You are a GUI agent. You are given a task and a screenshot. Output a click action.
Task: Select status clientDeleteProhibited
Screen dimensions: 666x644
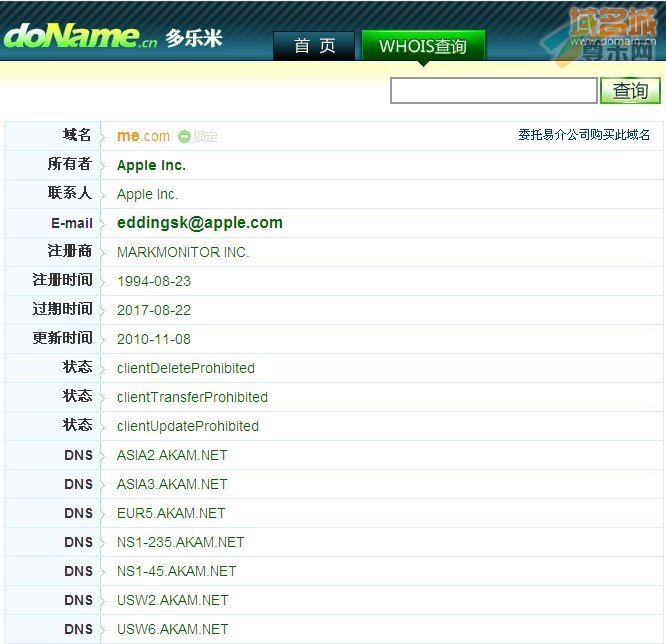coord(186,368)
